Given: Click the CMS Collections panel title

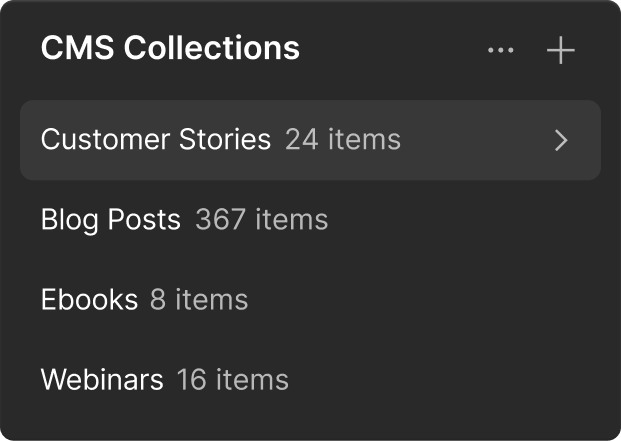Looking at the screenshot, I should (170, 48).
